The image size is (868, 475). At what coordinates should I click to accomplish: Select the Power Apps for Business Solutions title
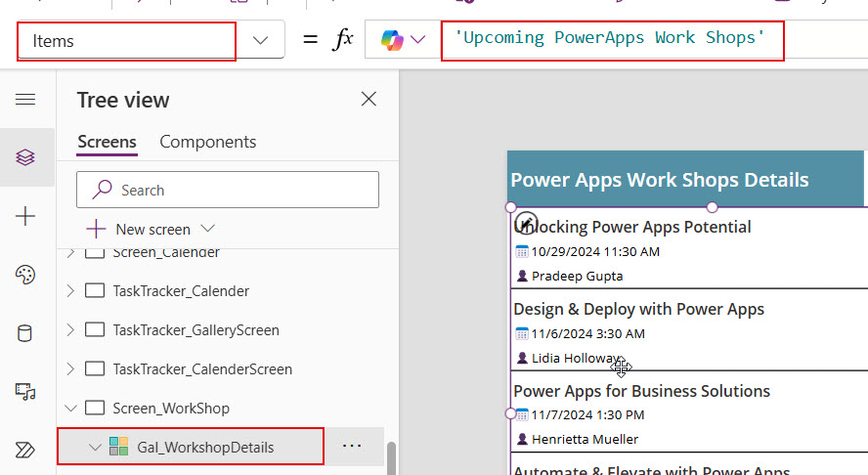[641, 391]
